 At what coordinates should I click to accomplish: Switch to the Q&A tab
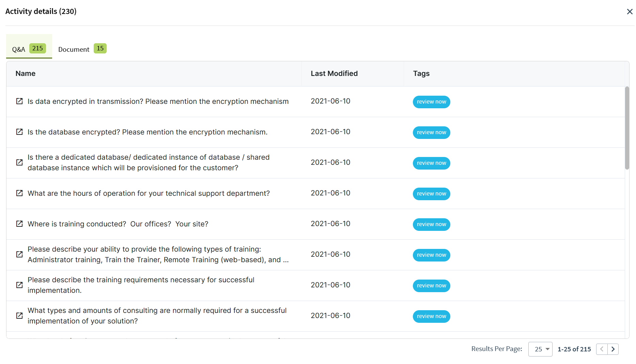click(29, 47)
